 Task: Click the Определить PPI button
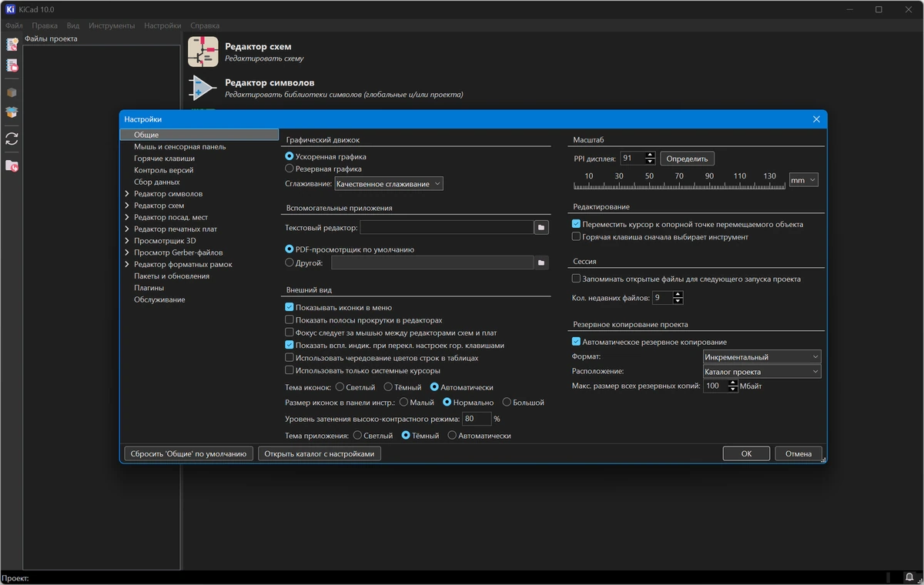click(687, 159)
